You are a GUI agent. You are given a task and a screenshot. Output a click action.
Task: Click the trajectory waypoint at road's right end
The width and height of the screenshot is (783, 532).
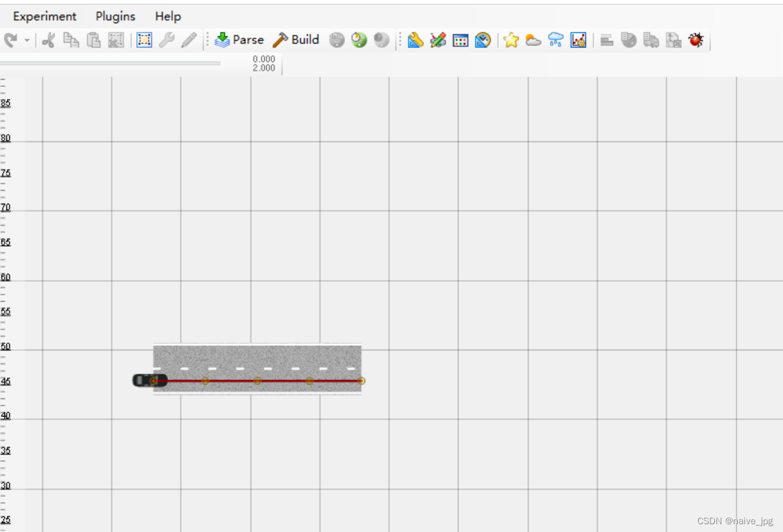click(361, 381)
